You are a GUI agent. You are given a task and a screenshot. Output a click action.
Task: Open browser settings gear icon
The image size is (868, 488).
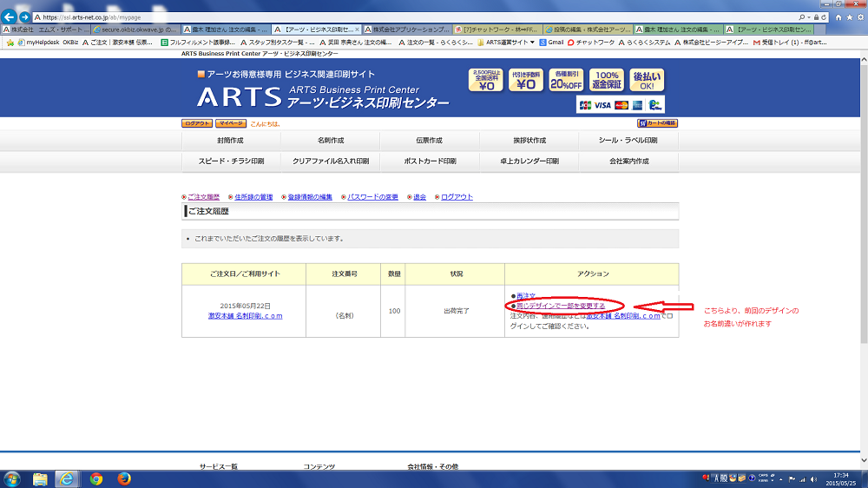click(x=861, y=17)
